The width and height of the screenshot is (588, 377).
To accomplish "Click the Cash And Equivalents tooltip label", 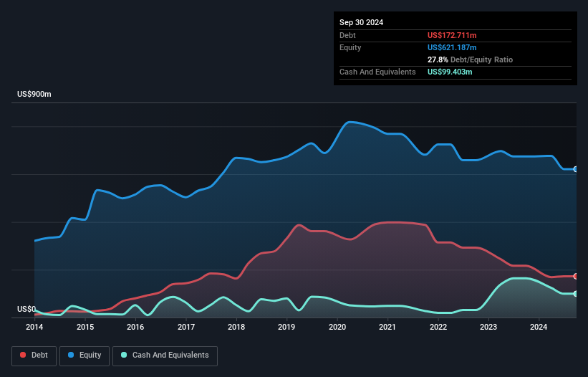I will [377, 72].
